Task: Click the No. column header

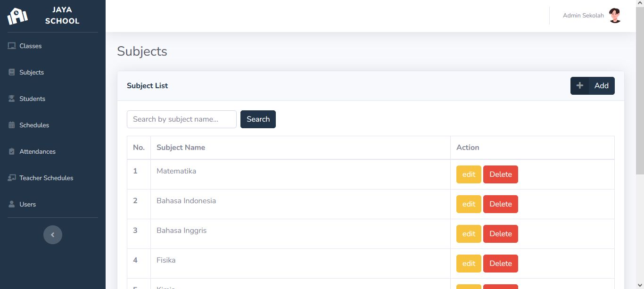Action: point(139,148)
